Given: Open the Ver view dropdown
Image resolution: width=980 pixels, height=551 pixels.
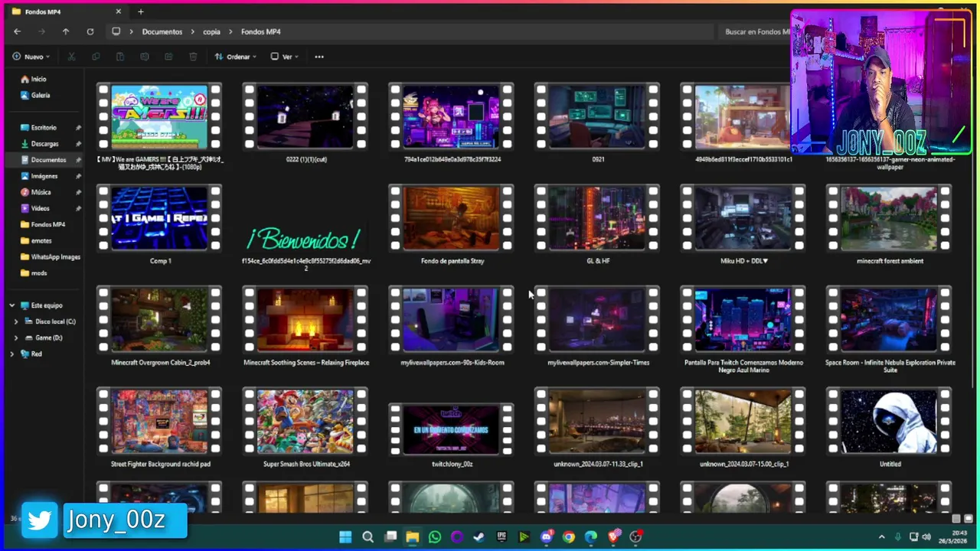Looking at the screenshot, I should click(x=285, y=57).
